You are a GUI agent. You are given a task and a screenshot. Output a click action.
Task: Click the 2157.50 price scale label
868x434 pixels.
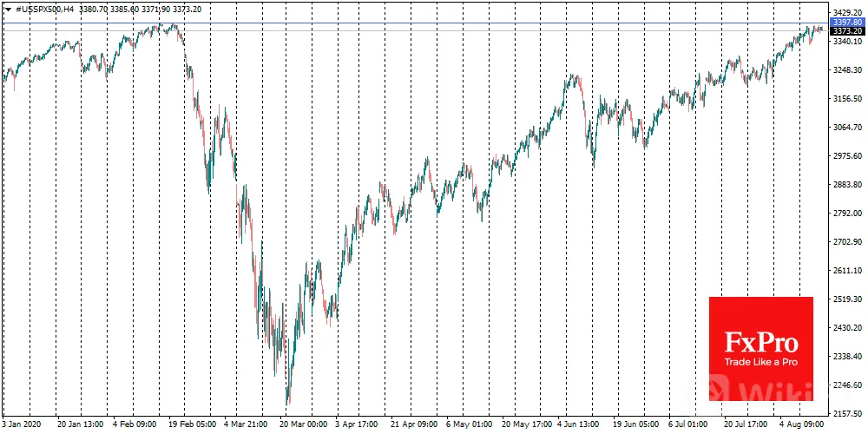pyautogui.click(x=847, y=413)
